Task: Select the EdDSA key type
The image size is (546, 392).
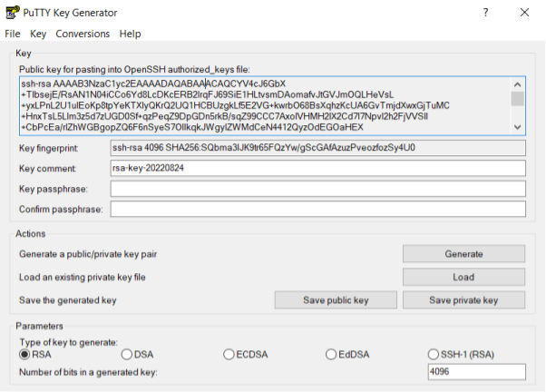Action: tap(329, 354)
